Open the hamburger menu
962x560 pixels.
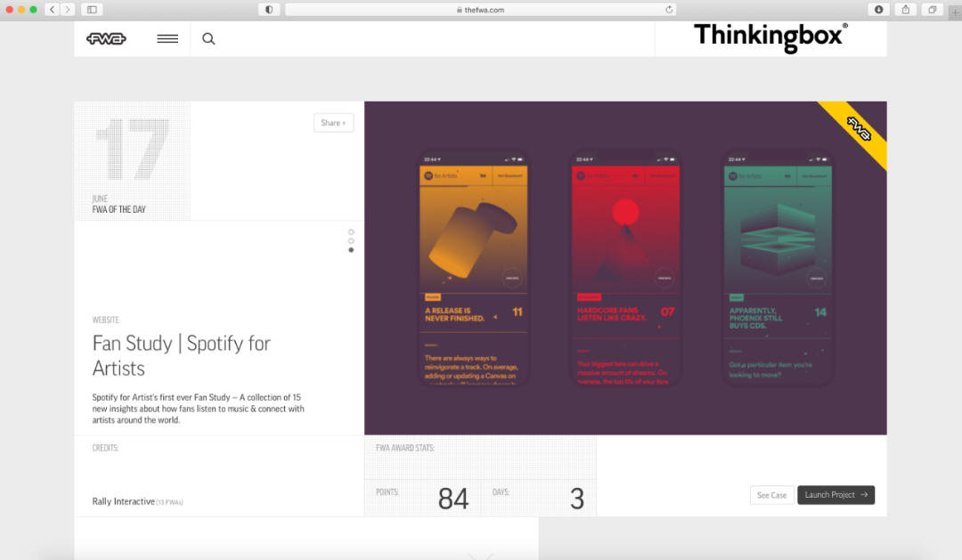167,39
